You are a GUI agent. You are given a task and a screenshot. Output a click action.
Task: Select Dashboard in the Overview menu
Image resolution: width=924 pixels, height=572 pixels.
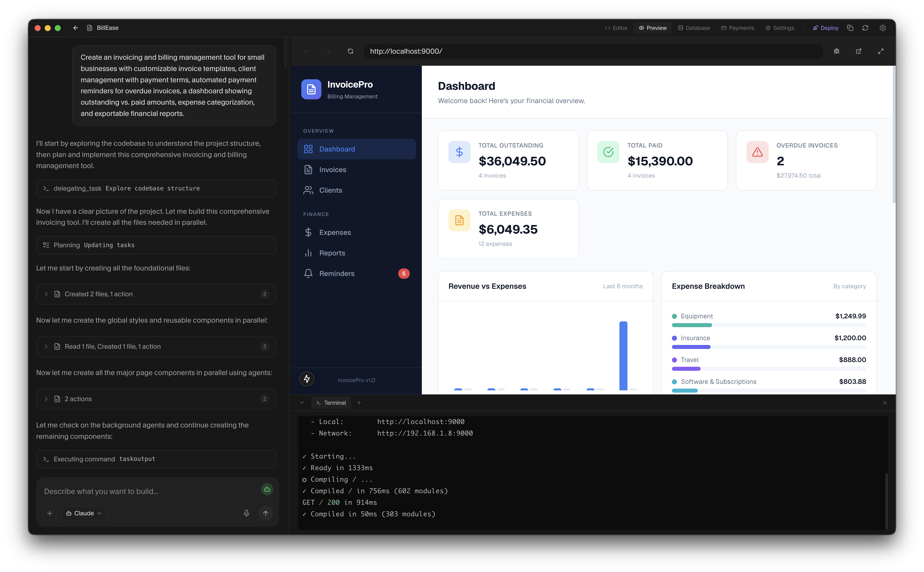[336, 149]
